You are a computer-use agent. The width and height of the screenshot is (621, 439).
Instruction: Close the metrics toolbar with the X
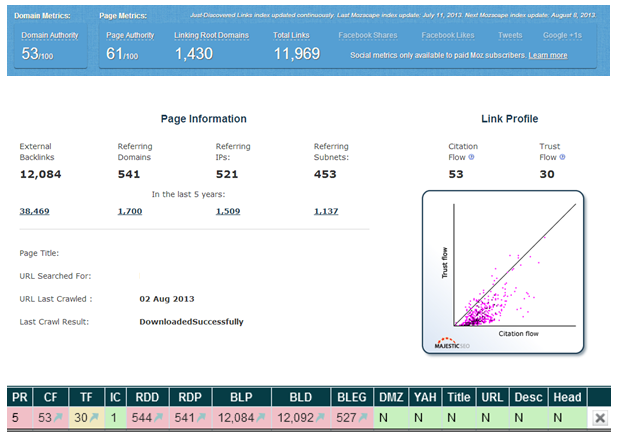[599, 419]
